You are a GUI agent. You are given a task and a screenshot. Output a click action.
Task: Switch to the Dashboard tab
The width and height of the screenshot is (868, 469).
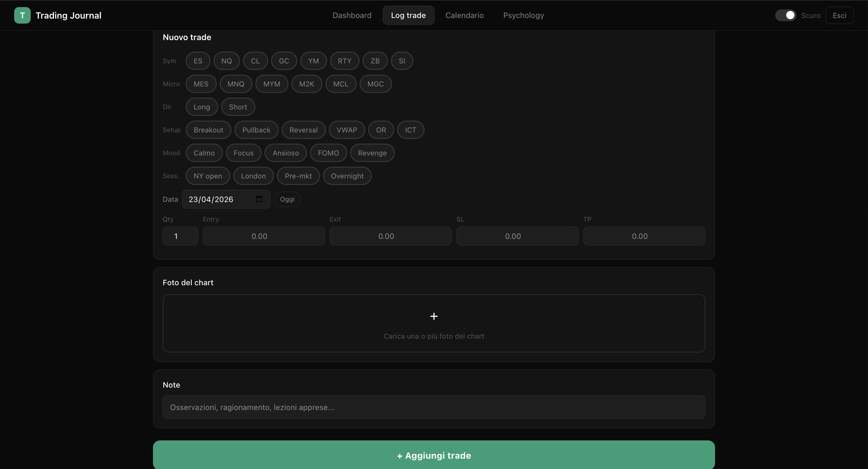click(x=352, y=15)
